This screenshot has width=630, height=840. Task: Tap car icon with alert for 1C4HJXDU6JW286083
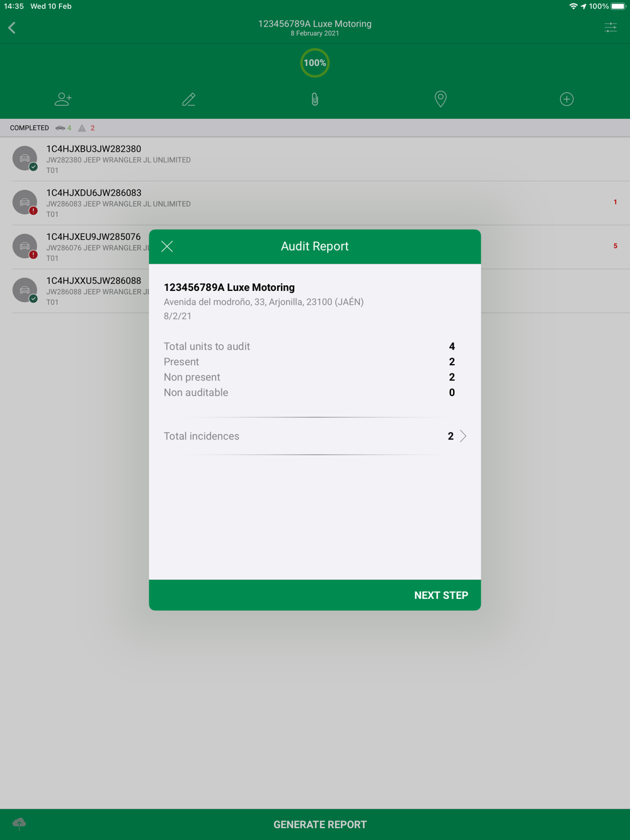[25, 202]
